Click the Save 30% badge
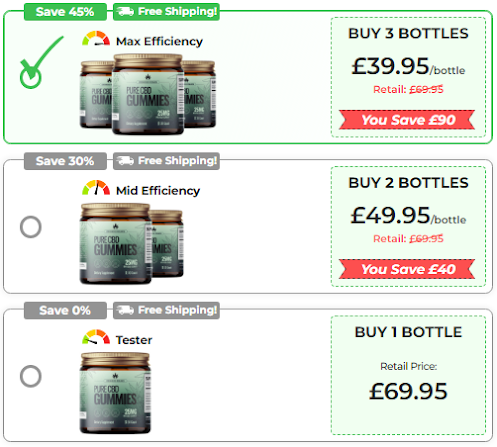The width and height of the screenshot is (497, 447). pos(65,161)
